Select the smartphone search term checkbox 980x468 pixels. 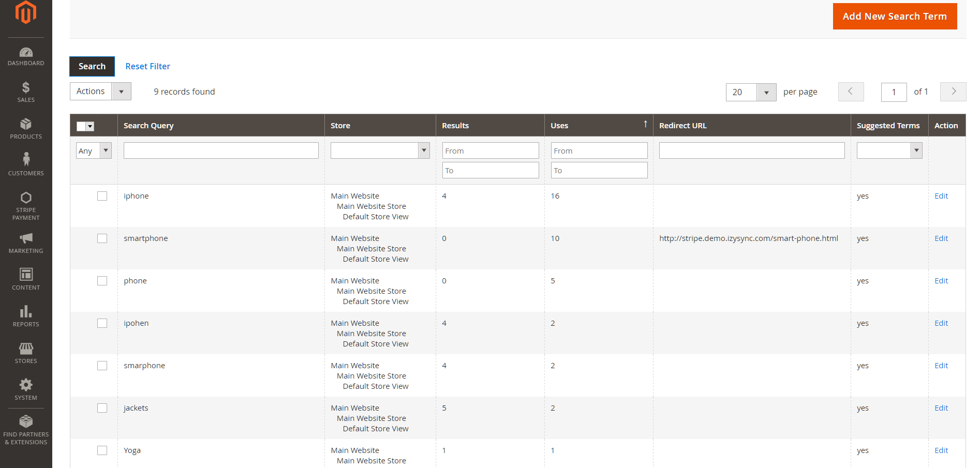[102, 238]
